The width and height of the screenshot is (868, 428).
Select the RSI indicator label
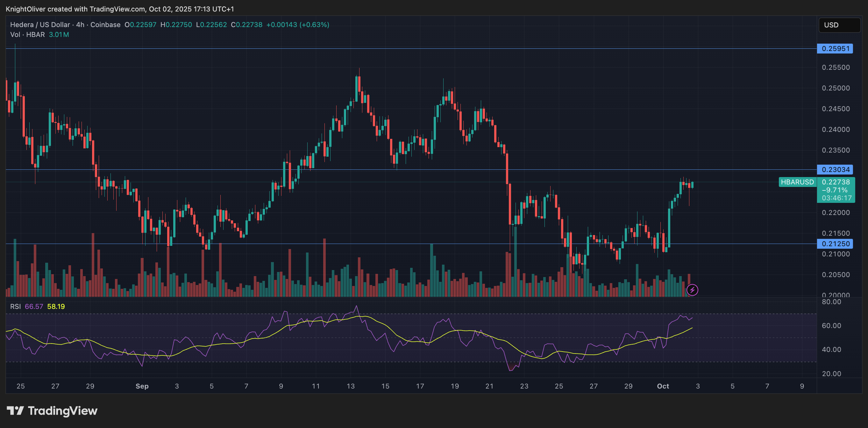(x=16, y=307)
